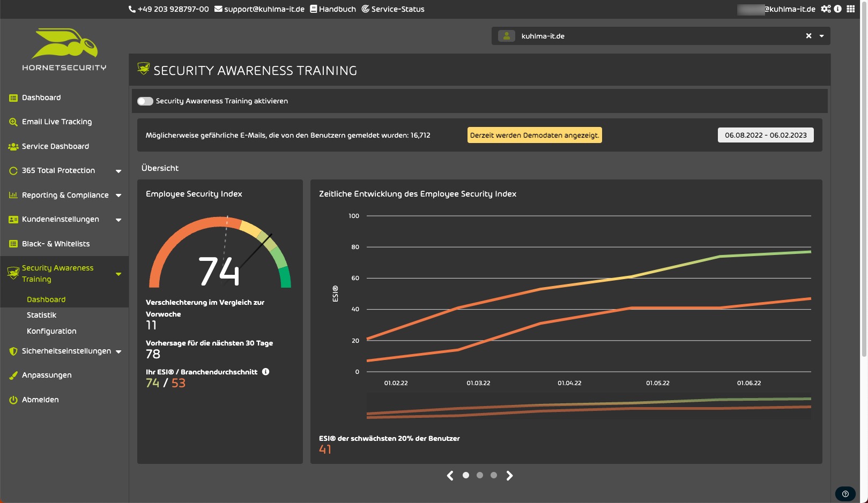Viewport: 868px width, 503px height.
Task: Click the hornet icon in page header
Action: coord(143,69)
